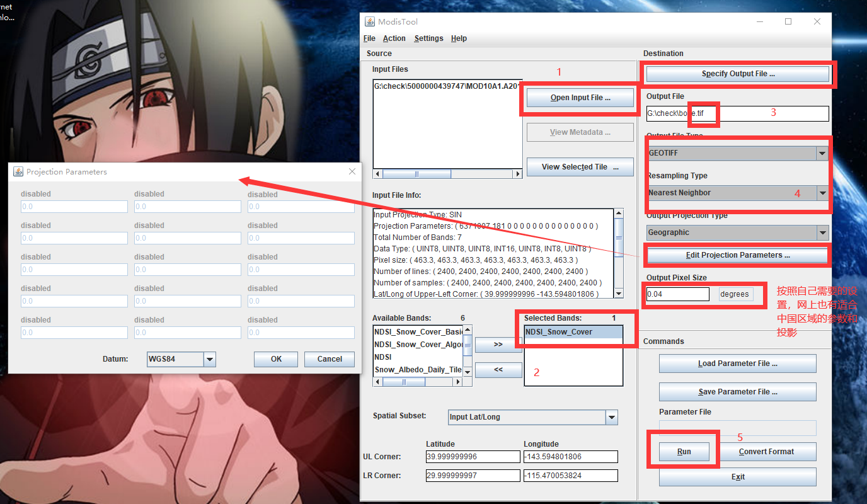Click the View Selected Tile button

click(x=580, y=167)
